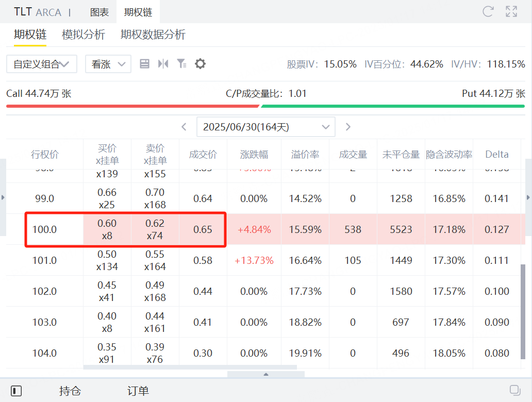Viewport: 532px width, 402px height.
Task: Switch to the top 期权链 tab
Action: pos(138,12)
